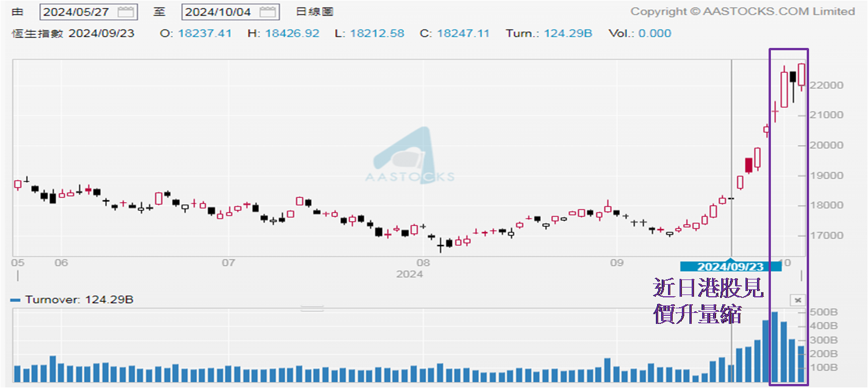868x388 pixels.
Task: Click the AASTOCKS.COM Limited copyright text
Action: tap(742, 12)
